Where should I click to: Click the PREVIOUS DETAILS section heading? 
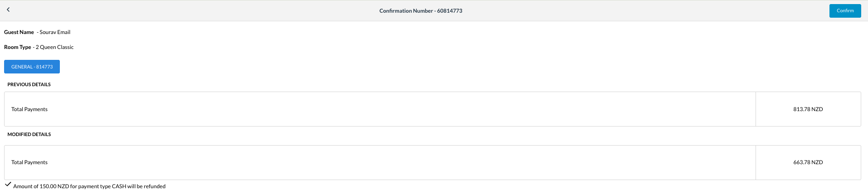29,84
